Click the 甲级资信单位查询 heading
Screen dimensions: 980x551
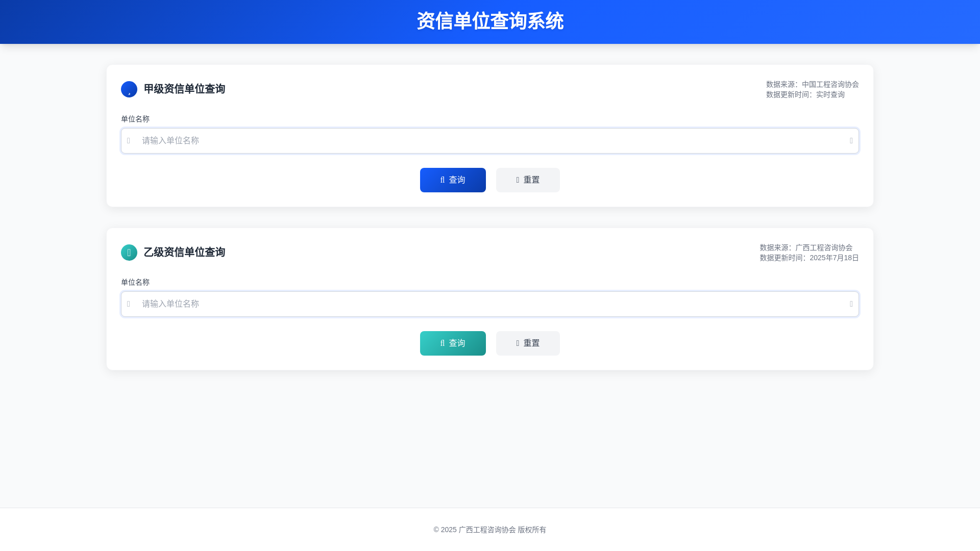click(184, 89)
